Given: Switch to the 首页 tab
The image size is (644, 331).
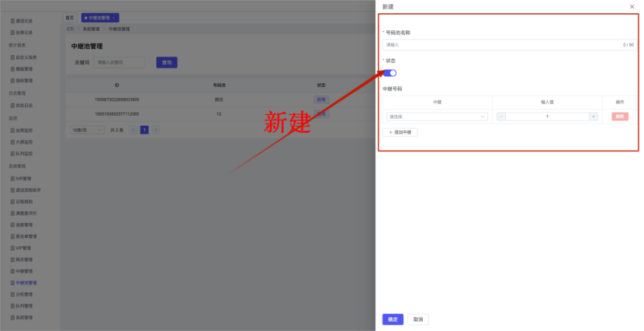Looking at the screenshot, I should pyautogui.click(x=70, y=17).
